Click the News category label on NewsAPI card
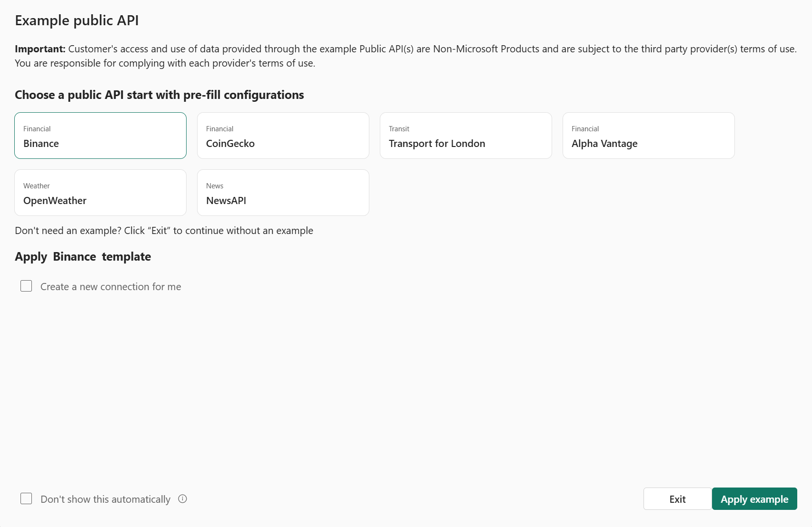 pos(215,186)
